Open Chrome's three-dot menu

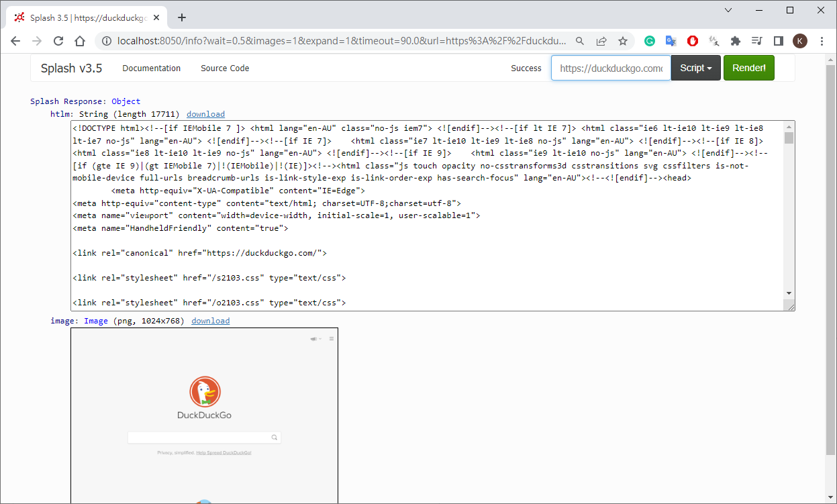point(822,41)
